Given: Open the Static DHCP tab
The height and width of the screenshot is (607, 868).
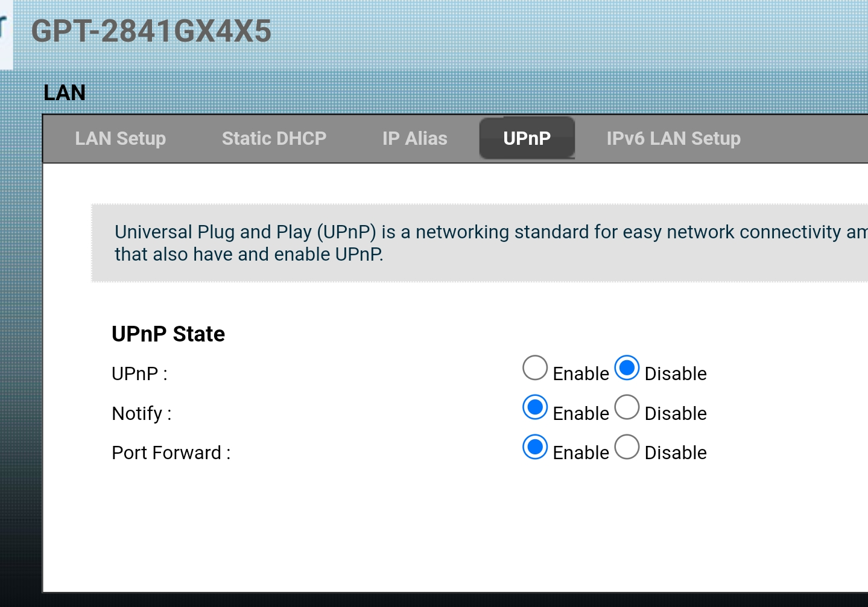Looking at the screenshot, I should pos(274,138).
